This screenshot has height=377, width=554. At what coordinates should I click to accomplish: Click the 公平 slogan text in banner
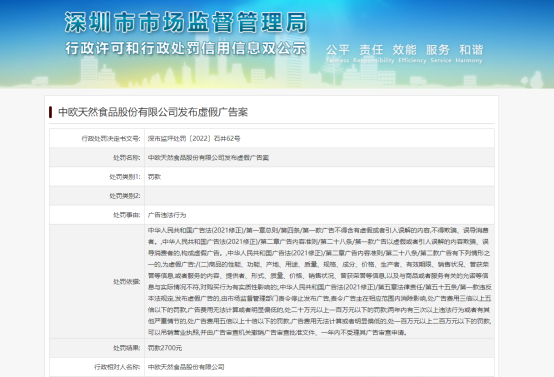(337, 50)
